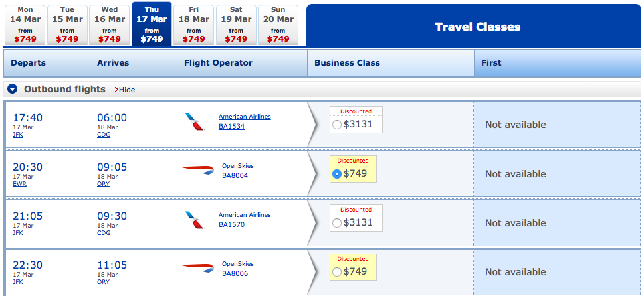Choose Sun 20 Mar date tab

tap(278, 25)
